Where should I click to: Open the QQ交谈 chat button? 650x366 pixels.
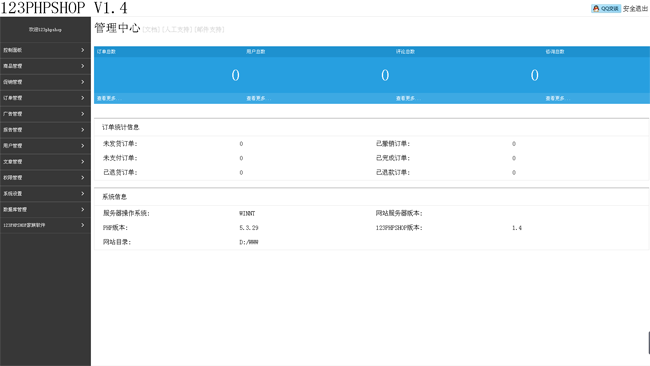(606, 8)
